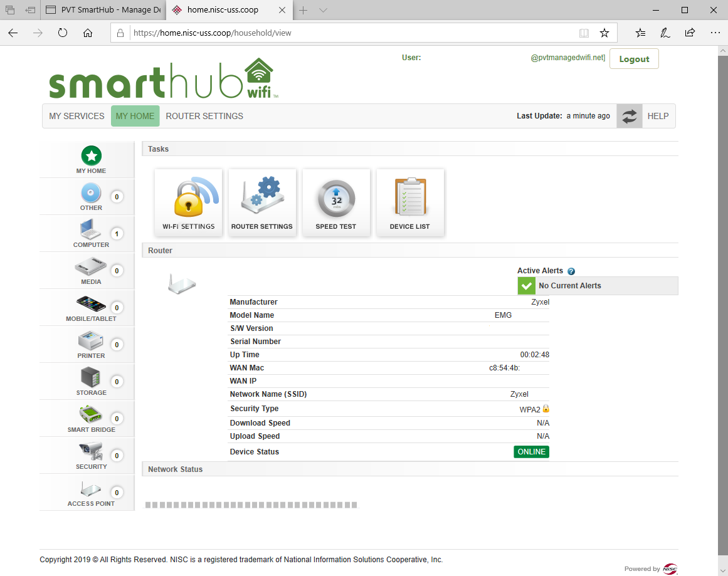Screen dimensions: 728x576
Task: Open the Favorites hub icon
Action: pos(640,33)
